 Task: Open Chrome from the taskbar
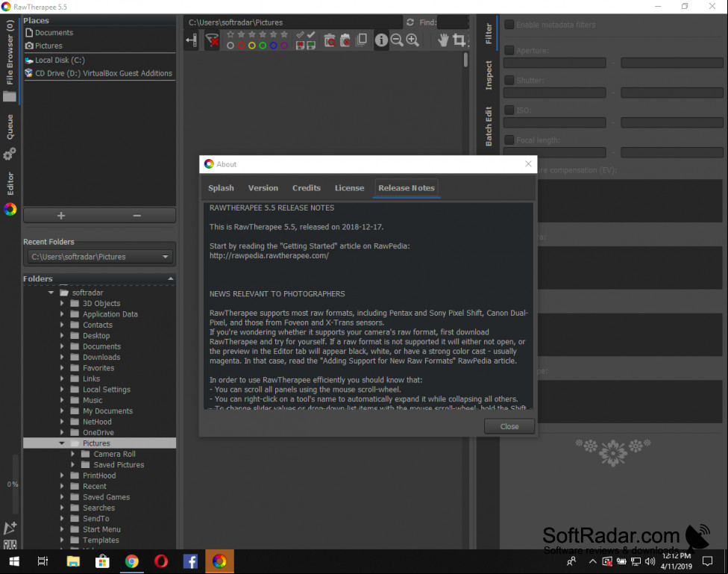tap(132, 561)
